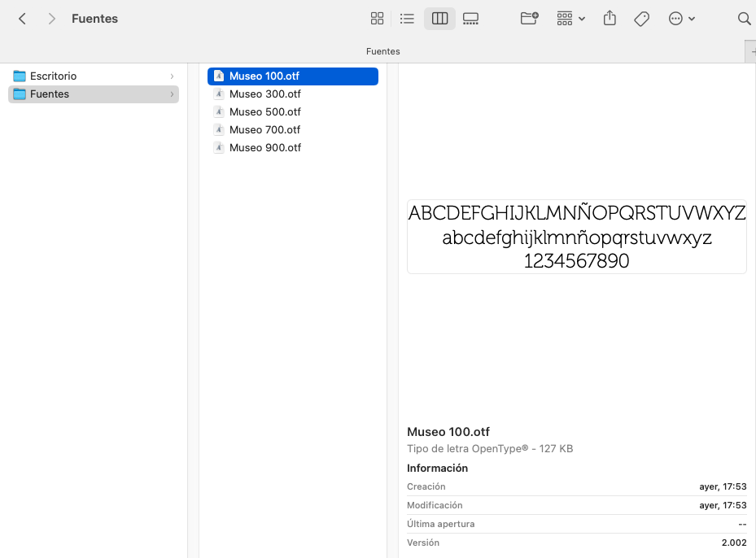Expand Escritorio using its chevron
Screen dimensions: 756x558
pos(172,76)
